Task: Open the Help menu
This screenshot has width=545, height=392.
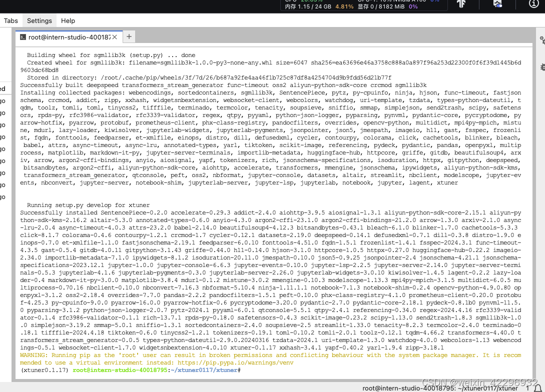Action: click(x=68, y=21)
